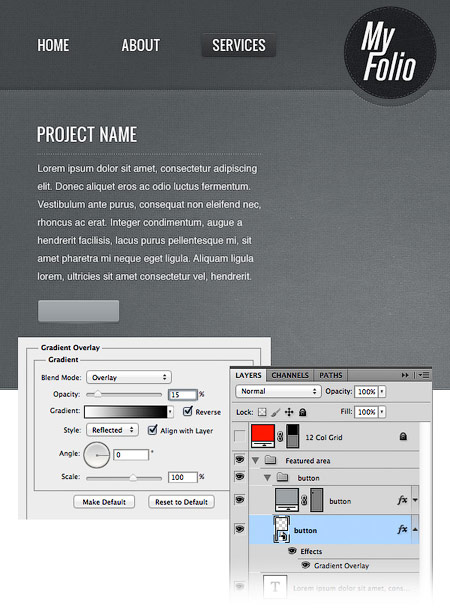Click the layer Fill 100% field
Image resolution: width=450 pixels, height=611 pixels.
(366, 412)
